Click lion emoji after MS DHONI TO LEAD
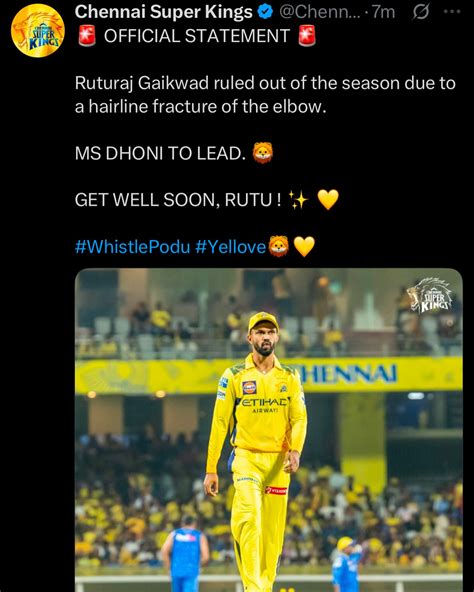This screenshot has height=592, width=474. pyautogui.click(x=263, y=153)
